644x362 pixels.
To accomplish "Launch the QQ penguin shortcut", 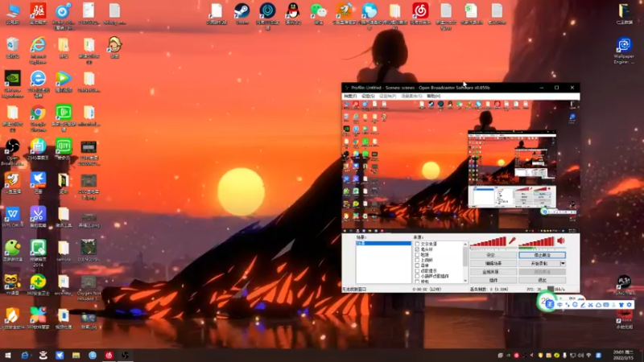I will (293, 14).
